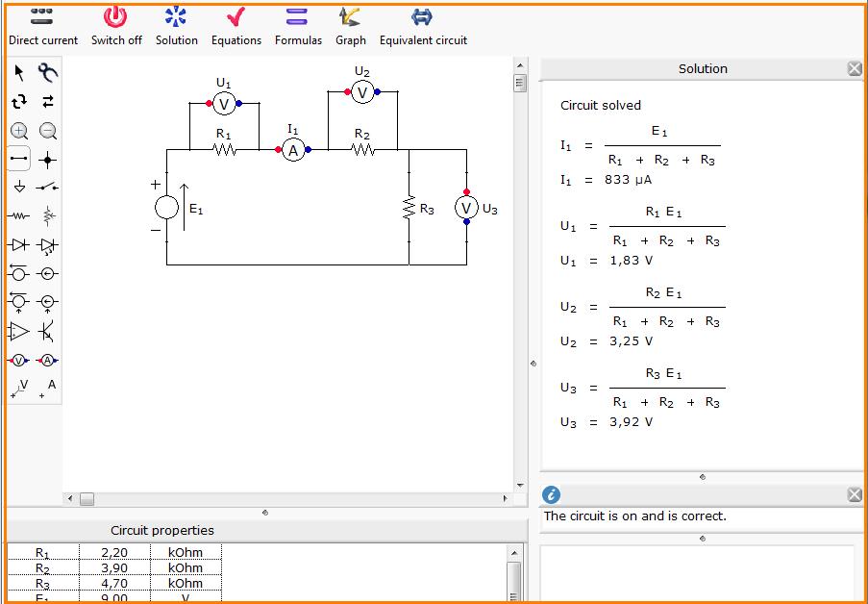Click the 'Circuit solved' text

click(601, 105)
